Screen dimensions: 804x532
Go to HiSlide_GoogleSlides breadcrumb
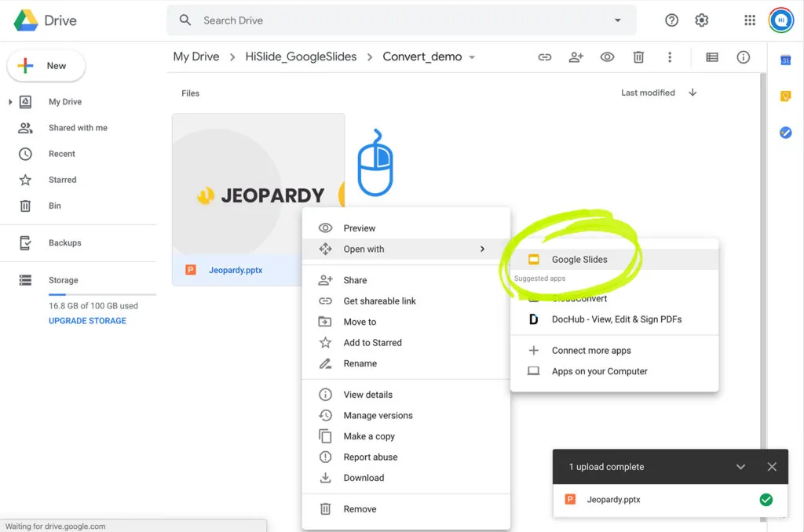301,57
